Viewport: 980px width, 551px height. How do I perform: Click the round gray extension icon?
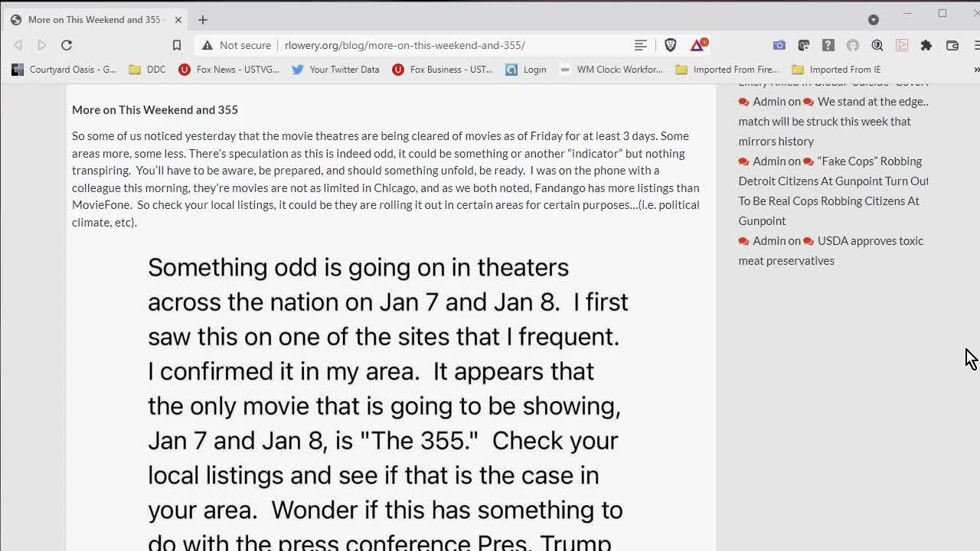coord(853,45)
